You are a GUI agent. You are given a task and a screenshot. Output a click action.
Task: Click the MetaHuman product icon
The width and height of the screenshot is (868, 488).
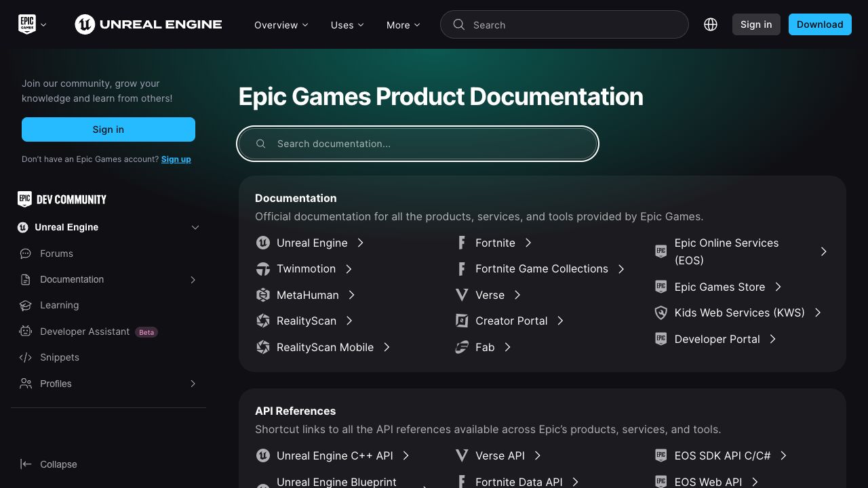click(263, 295)
